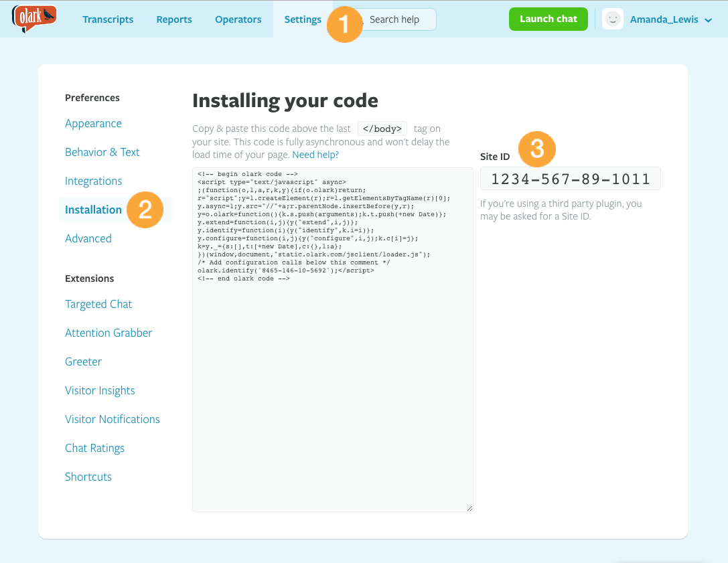Open the Greeter extension
This screenshot has height=563, width=728.
click(x=83, y=361)
